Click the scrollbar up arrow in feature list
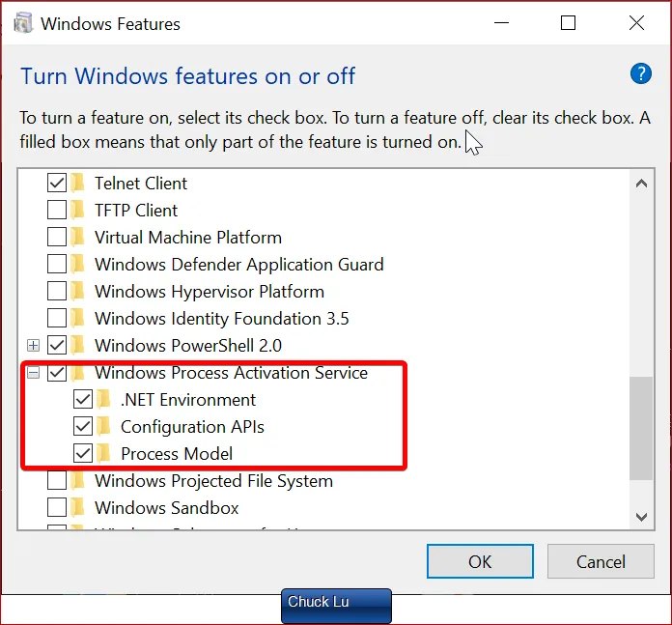This screenshot has height=625, width=672. [640, 183]
